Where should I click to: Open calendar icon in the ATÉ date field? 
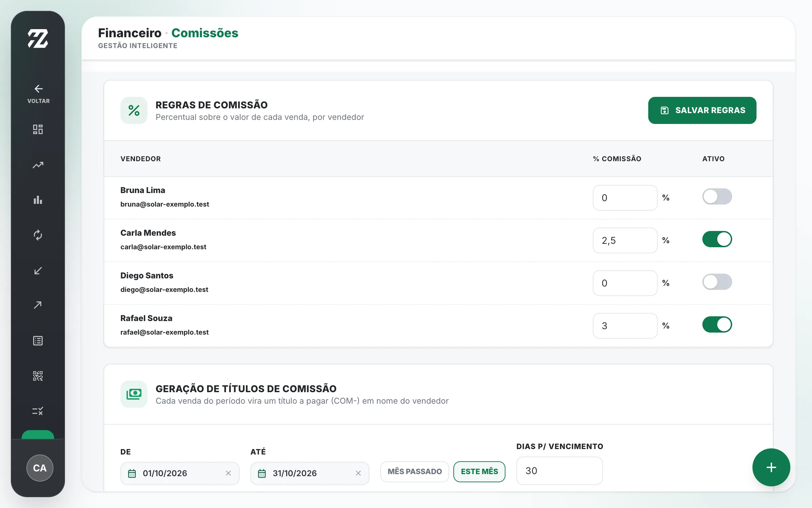tap(262, 473)
